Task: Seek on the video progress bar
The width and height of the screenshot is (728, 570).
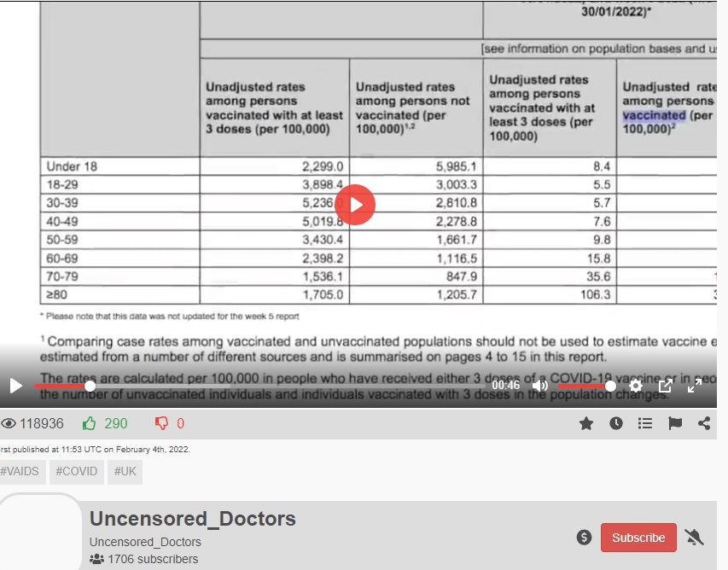Action: click(260, 386)
